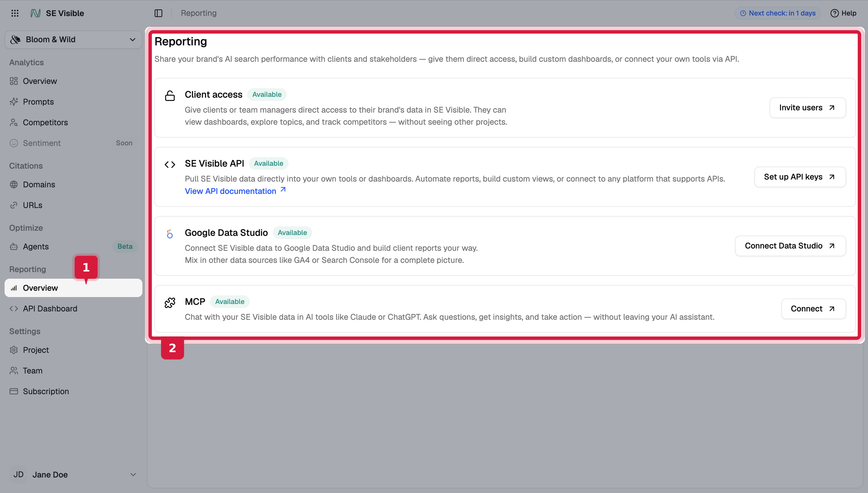Click the Google Data Studio logo icon
Image resolution: width=868 pixels, height=493 pixels.
click(170, 234)
